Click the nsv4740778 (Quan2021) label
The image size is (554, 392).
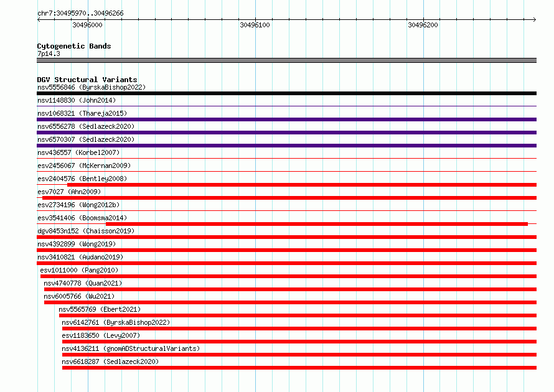pyautogui.click(x=83, y=283)
